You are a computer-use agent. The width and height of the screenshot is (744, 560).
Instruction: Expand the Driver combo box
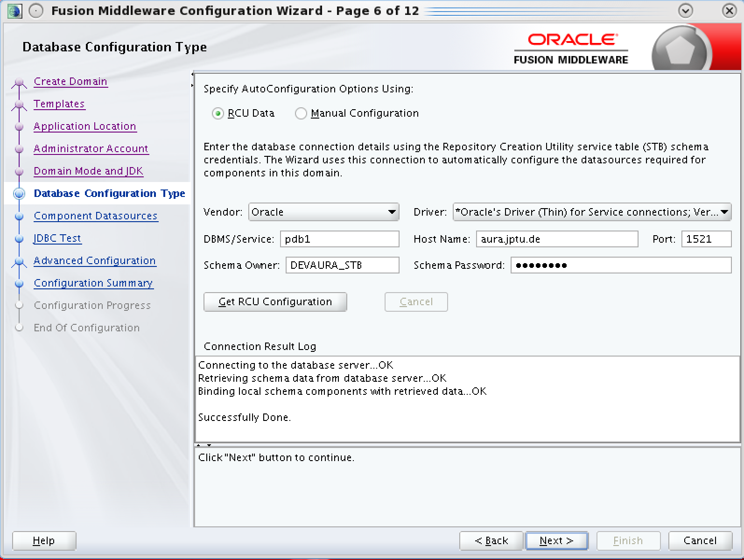point(724,212)
